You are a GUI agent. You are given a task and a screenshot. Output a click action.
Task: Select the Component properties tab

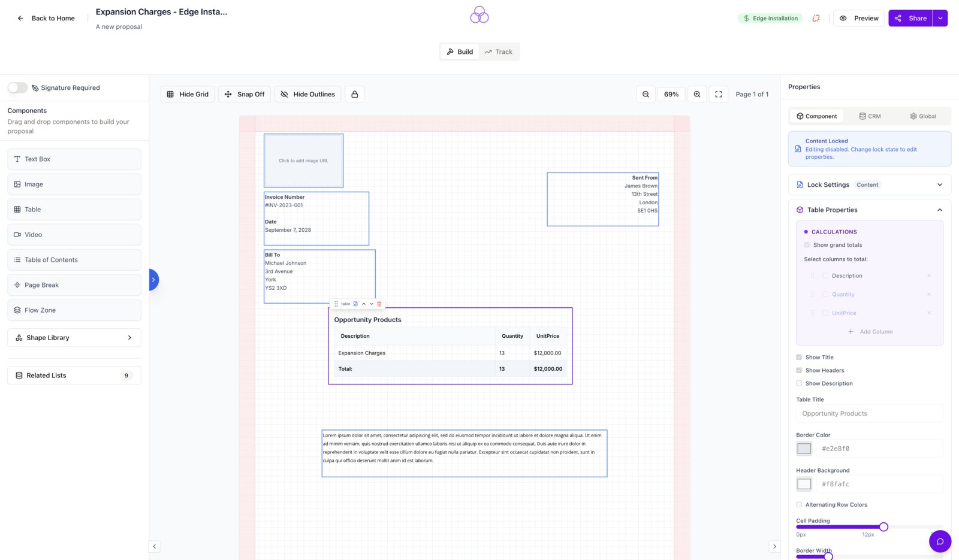816,116
